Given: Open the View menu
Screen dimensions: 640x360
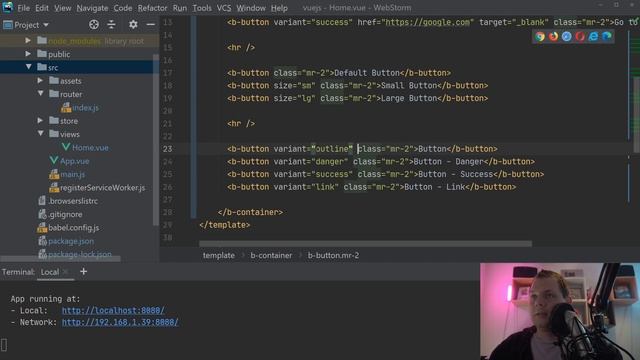Looking at the screenshot, I should coord(62,8).
